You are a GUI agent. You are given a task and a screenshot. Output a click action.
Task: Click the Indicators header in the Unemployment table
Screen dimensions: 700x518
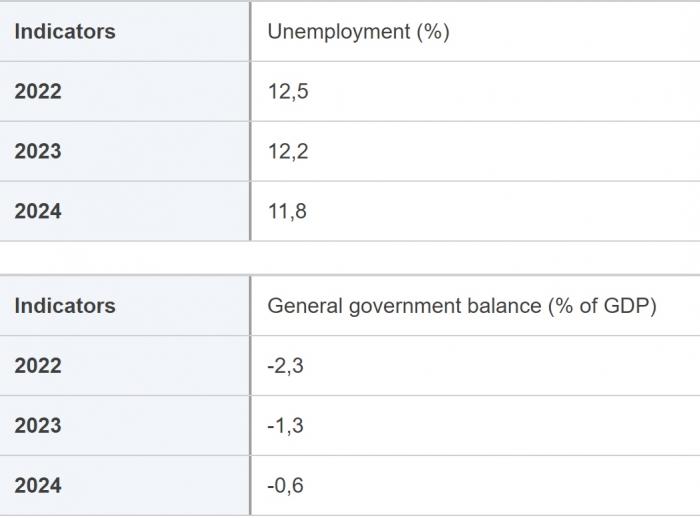click(65, 32)
